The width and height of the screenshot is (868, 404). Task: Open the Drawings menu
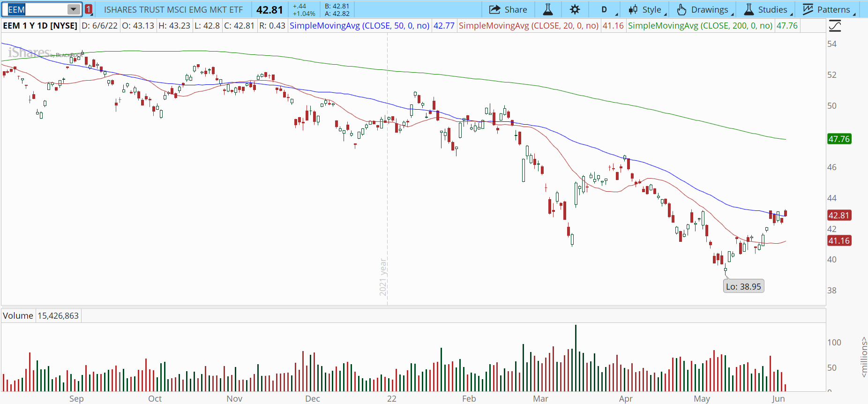[705, 9]
